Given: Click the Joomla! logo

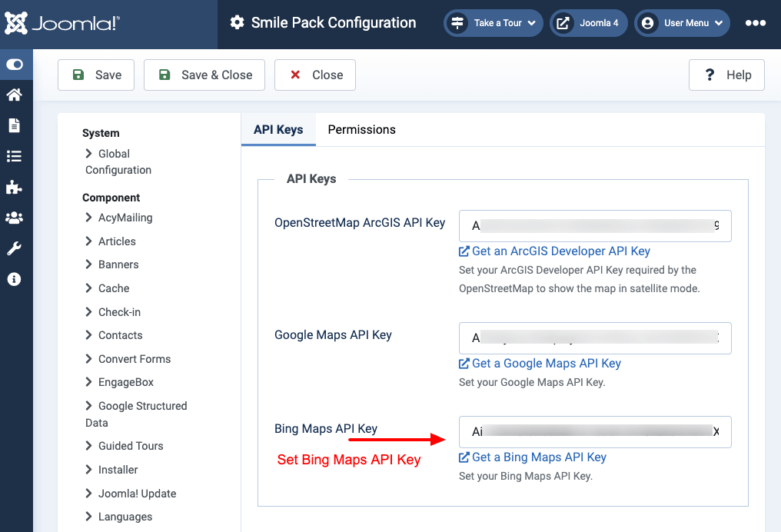Looking at the screenshot, I should coord(62,23).
